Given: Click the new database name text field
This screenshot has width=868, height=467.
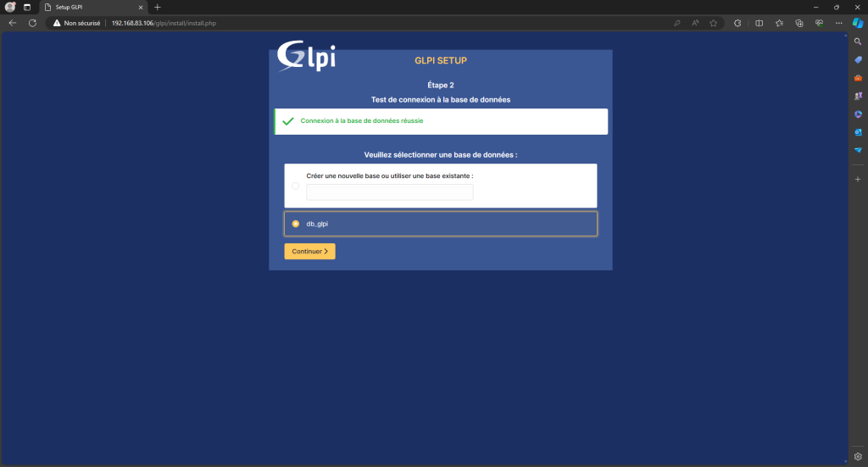Looking at the screenshot, I should [x=389, y=192].
